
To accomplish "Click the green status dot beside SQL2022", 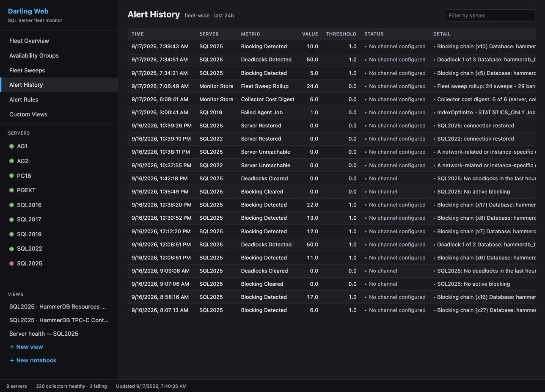I will pos(12,249).
